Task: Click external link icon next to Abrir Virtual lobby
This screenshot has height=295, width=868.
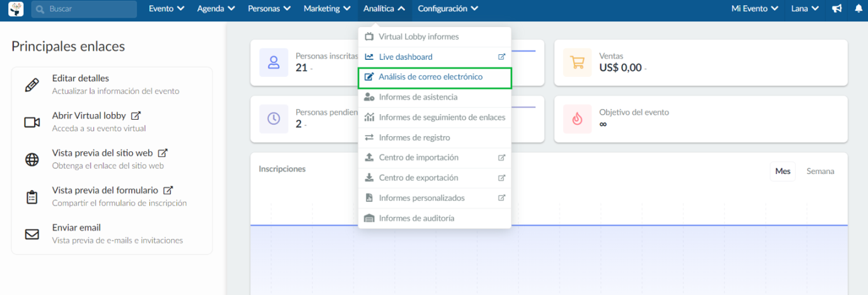Action: point(136,115)
